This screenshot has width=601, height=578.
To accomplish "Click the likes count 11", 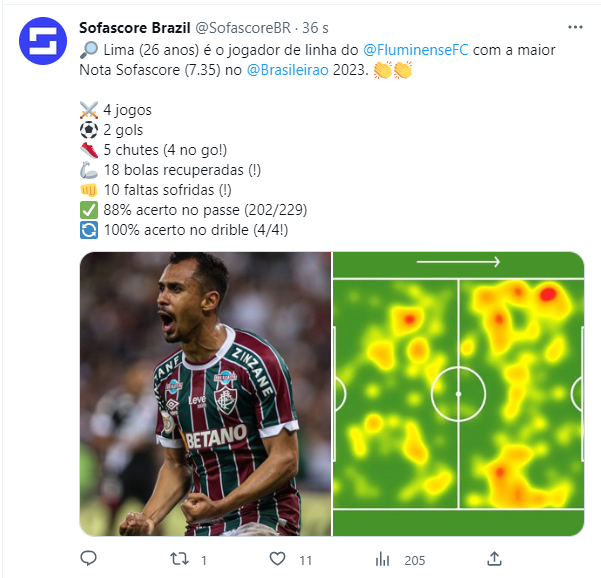I will [305, 560].
